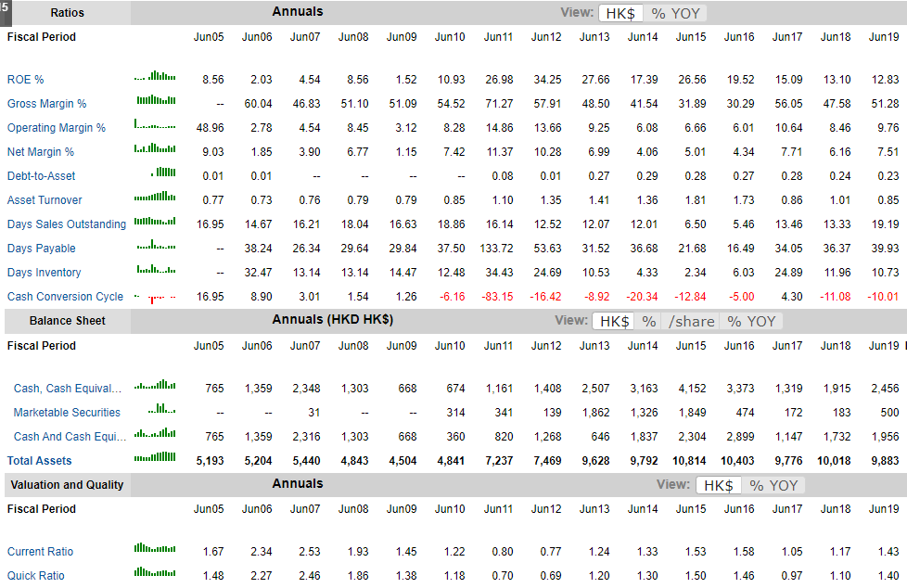Click Current Ratio value 2.53 for Jun07
This screenshot has width=907, height=588.
pyautogui.click(x=310, y=552)
